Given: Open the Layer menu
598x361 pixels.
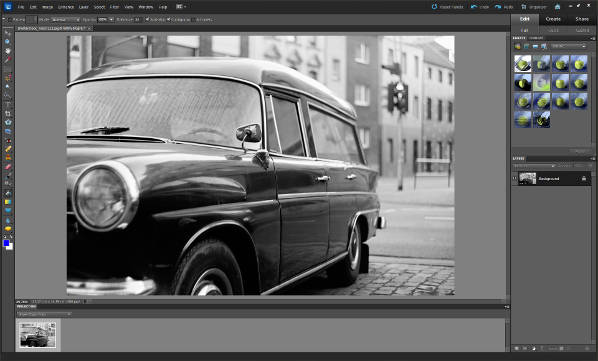Looking at the screenshot, I should pos(84,7).
